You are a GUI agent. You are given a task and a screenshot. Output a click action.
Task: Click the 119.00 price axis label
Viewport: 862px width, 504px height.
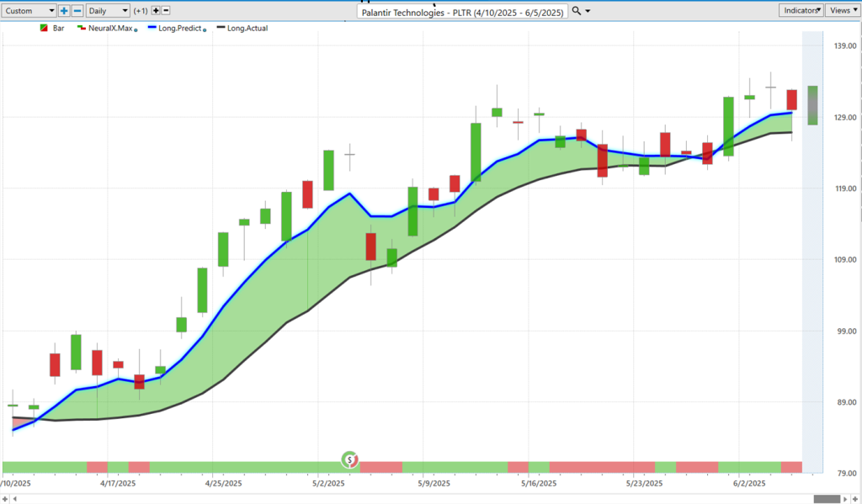pos(845,188)
